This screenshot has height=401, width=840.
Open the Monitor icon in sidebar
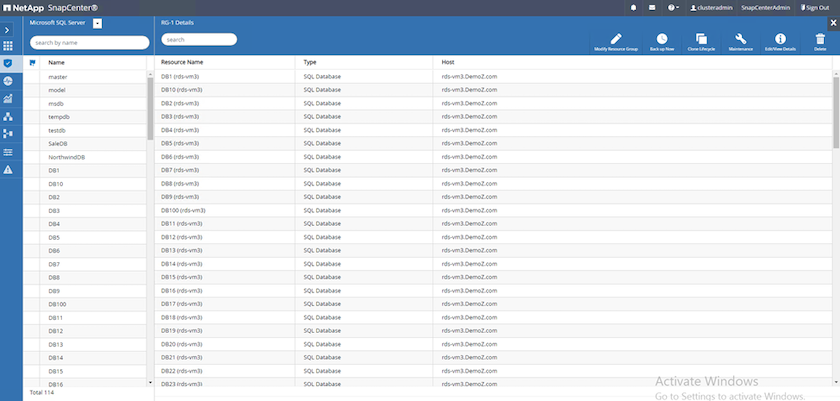8,81
